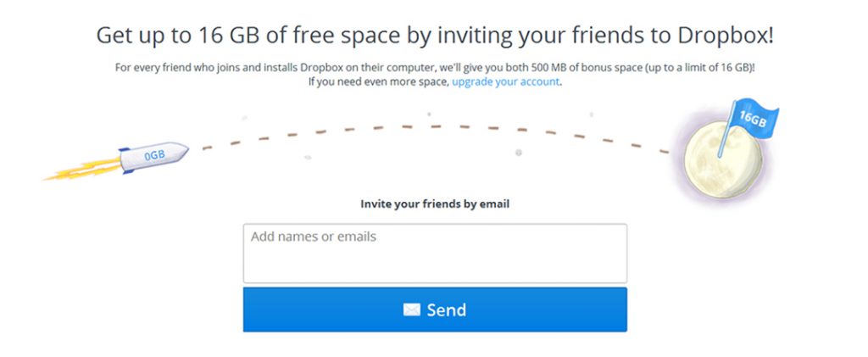Click the blue 16GB flag
868x357 pixels.
click(753, 118)
